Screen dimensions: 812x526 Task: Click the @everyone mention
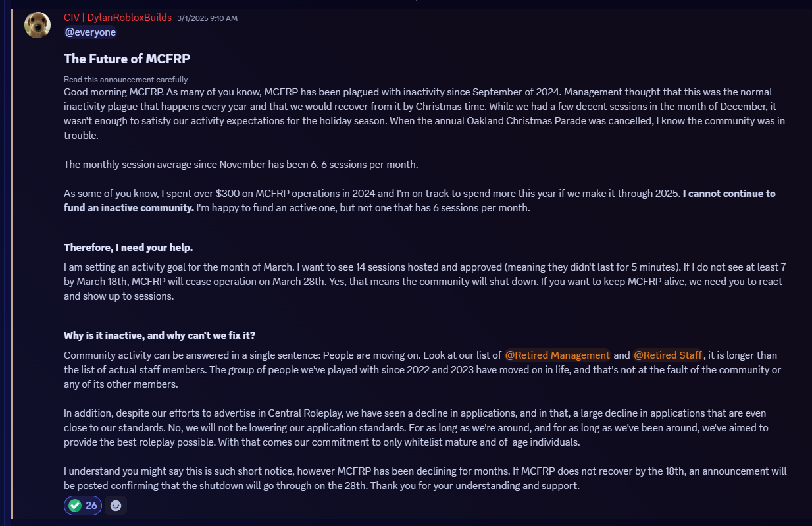pyautogui.click(x=90, y=32)
